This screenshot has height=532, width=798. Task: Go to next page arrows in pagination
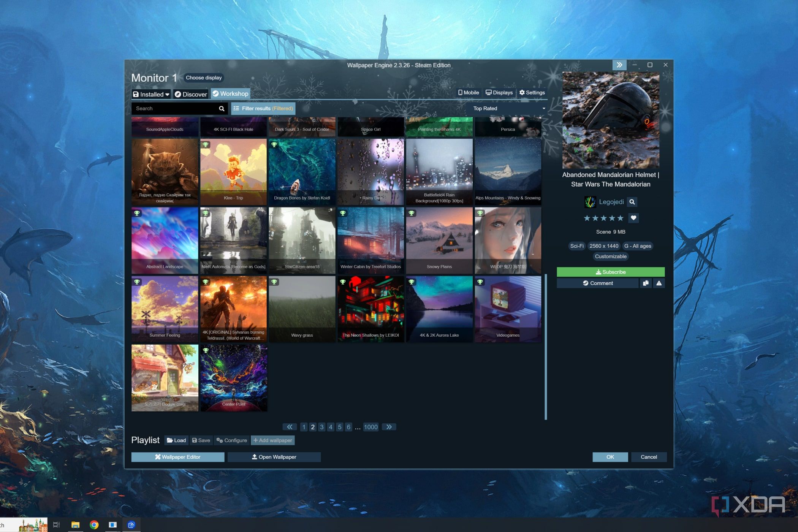389,427
